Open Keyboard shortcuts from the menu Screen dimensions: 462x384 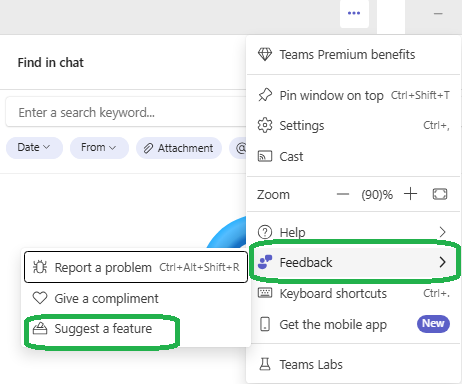coord(353,293)
